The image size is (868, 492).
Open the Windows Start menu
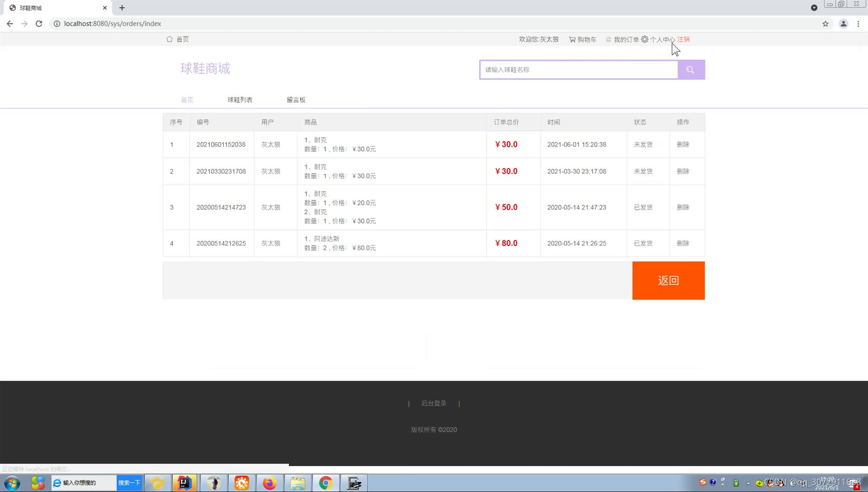[x=12, y=483]
